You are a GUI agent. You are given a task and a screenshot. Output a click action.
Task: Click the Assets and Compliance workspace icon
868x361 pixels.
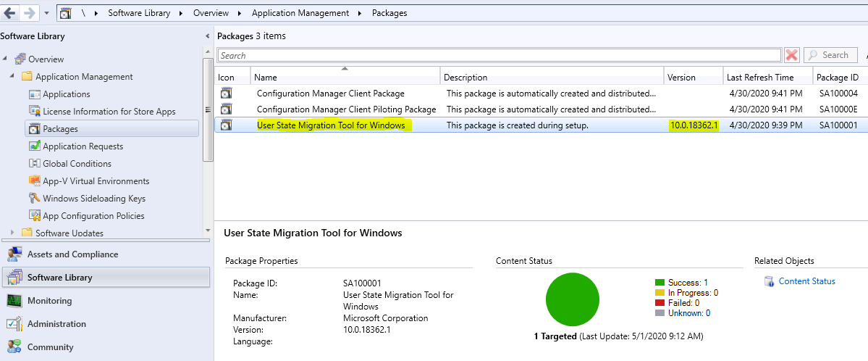(14, 254)
